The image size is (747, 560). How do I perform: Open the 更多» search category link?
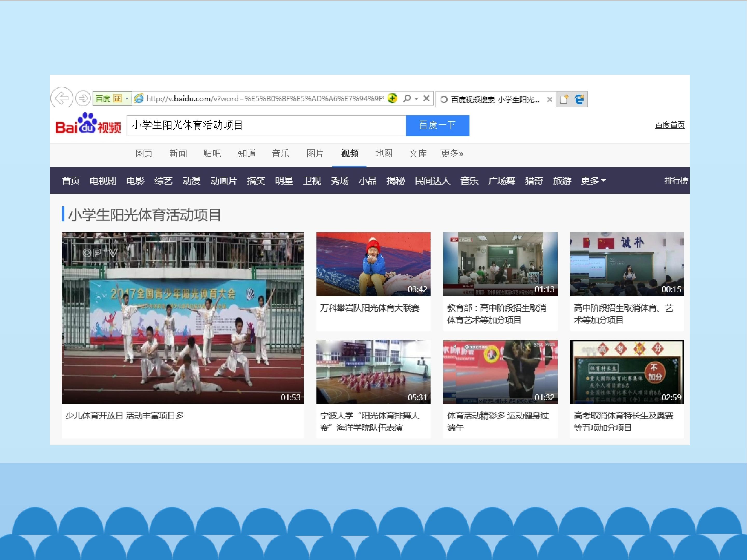[452, 153]
